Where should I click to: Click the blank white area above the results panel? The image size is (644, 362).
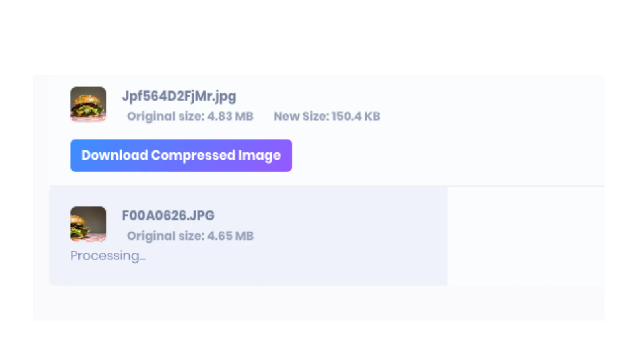pos(322,36)
